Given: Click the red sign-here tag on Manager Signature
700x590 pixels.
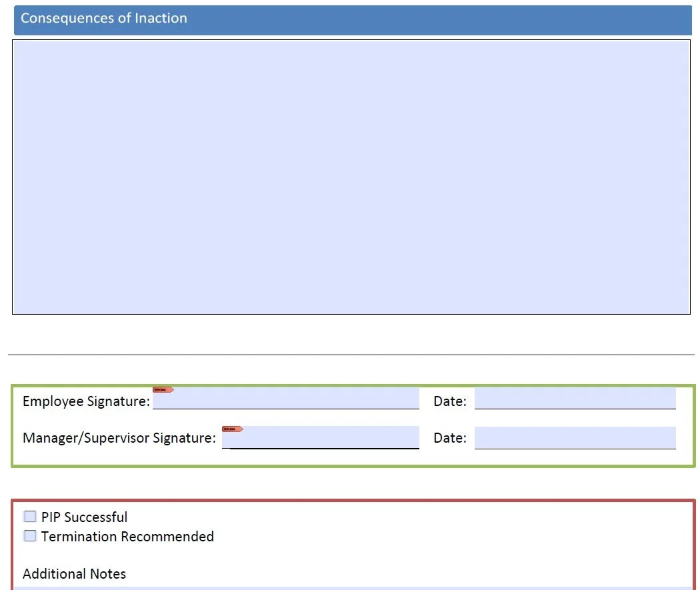Looking at the screenshot, I should pos(232,429).
